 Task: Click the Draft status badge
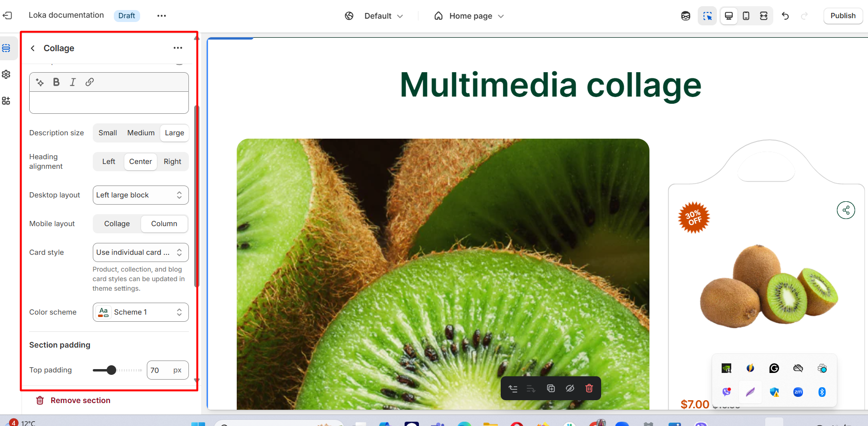click(x=127, y=16)
